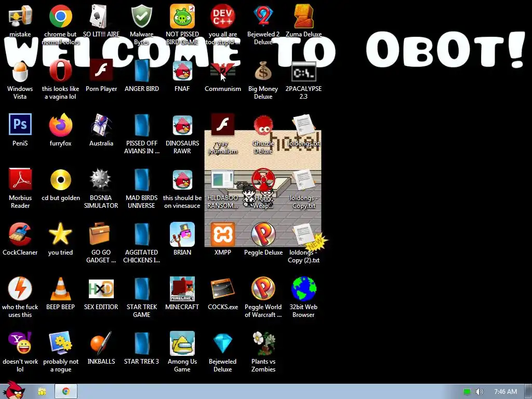Click the 7:46 AM taskbar clock
The width and height of the screenshot is (532, 399).
pos(506,392)
